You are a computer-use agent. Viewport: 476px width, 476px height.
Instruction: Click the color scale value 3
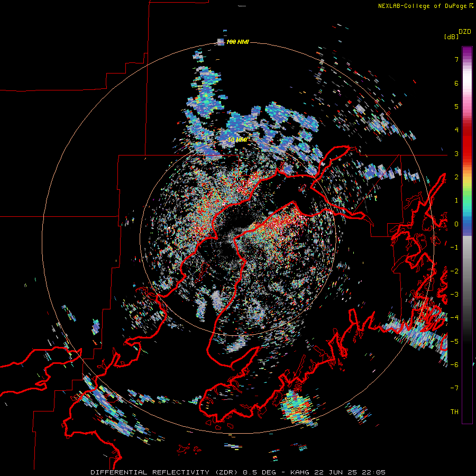pos(456,153)
